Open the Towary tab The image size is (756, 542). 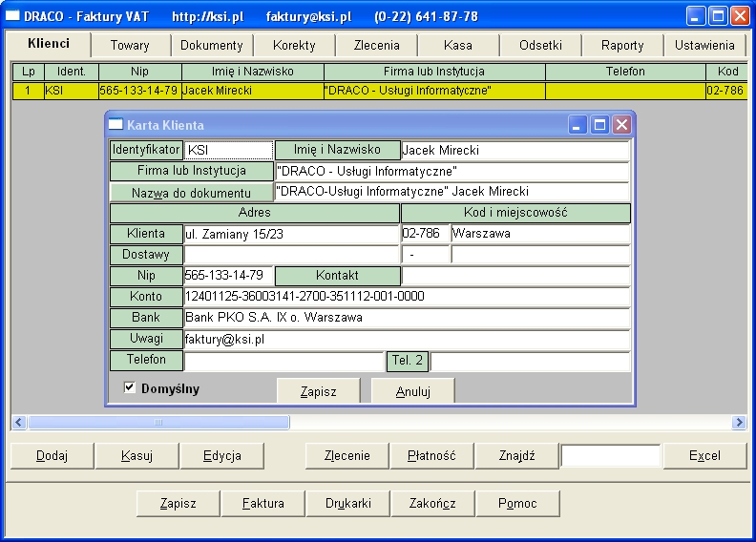click(x=130, y=45)
